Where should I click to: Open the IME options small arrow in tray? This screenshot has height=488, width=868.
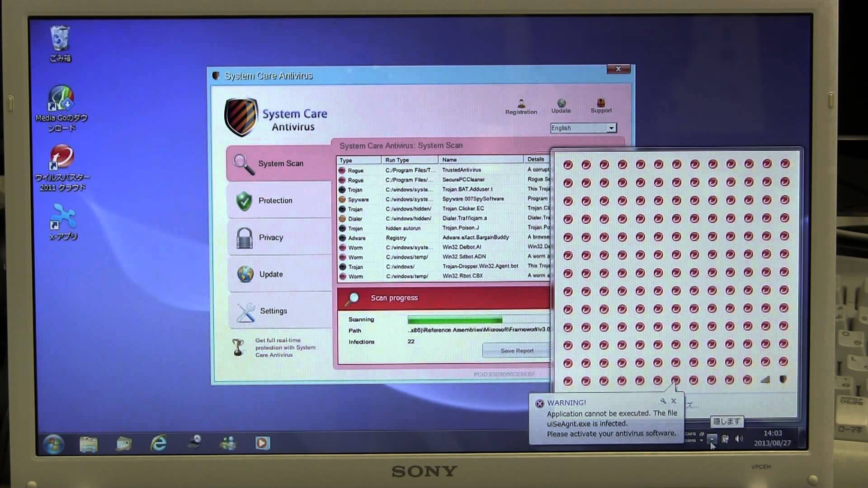click(701, 441)
